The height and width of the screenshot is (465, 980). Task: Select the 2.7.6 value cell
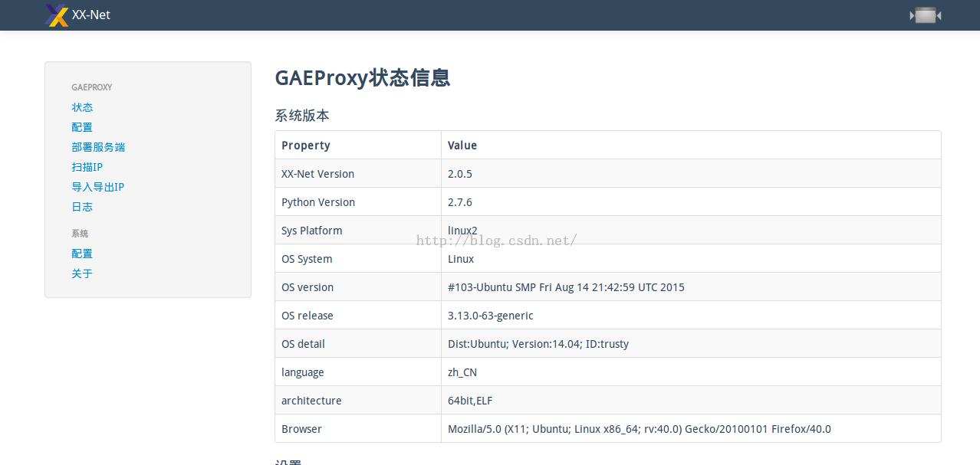coord(691,202)
